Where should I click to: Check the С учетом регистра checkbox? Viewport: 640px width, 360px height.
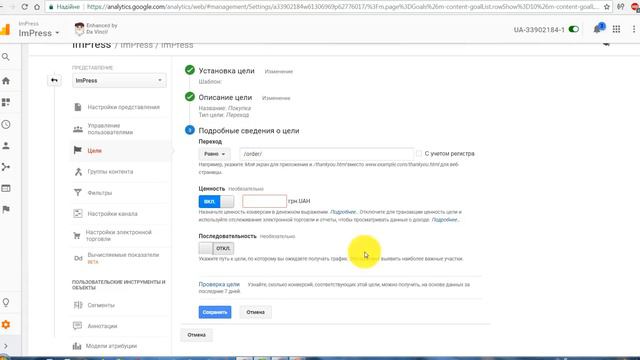tap(419, 153)
